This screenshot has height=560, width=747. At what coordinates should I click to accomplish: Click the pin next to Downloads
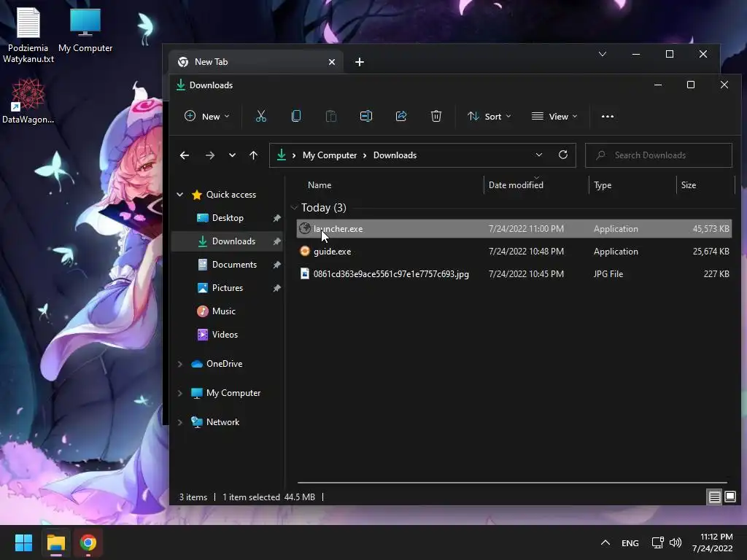point(276,241)
